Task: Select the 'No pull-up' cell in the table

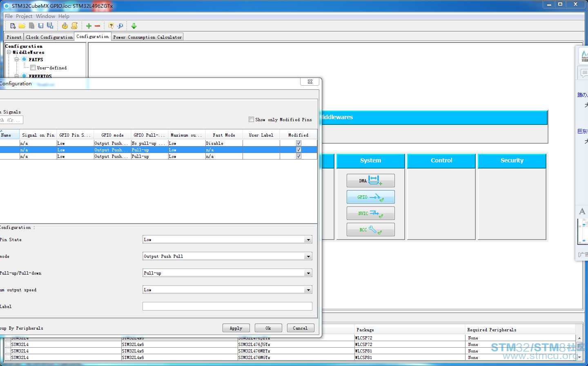Action: (x=149, y=143)
